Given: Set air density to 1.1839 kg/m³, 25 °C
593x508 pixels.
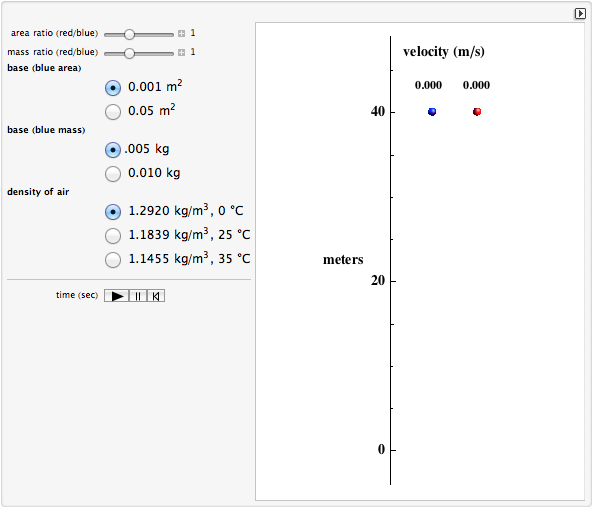Looking at the screenshot, I should [x=113, y=236].
